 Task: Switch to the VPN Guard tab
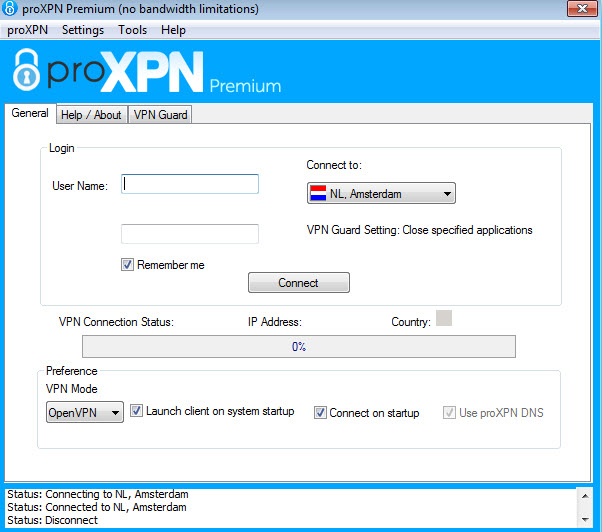tap(160, 115)
